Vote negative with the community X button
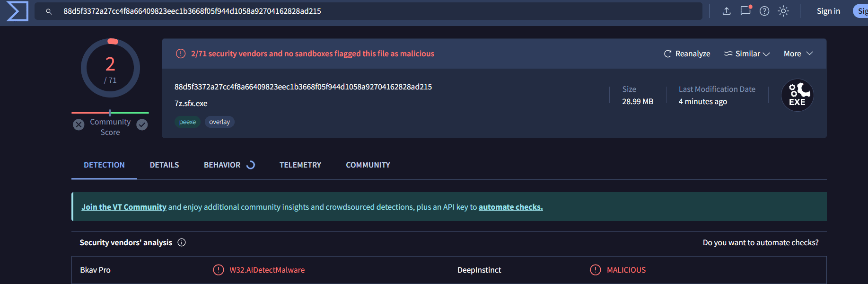Viewport: 868px width, 284px height. (79, 124)
